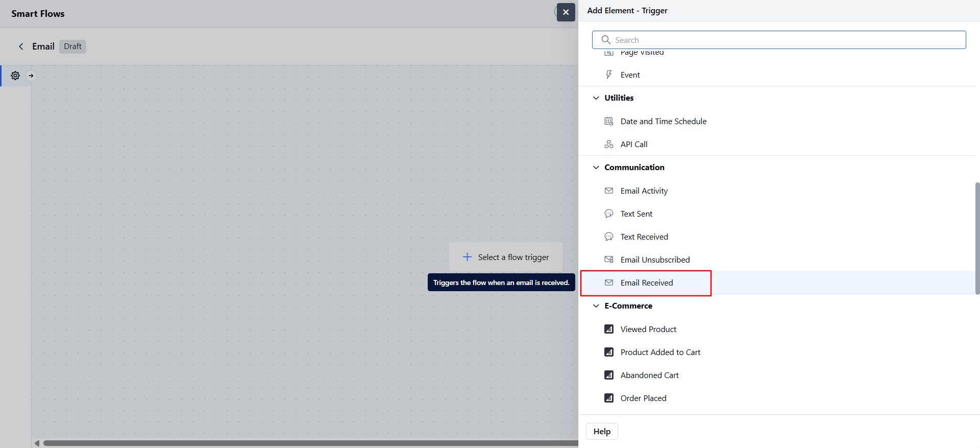
Task: Close the Add Element panel
Action: [x=566, y=12]
